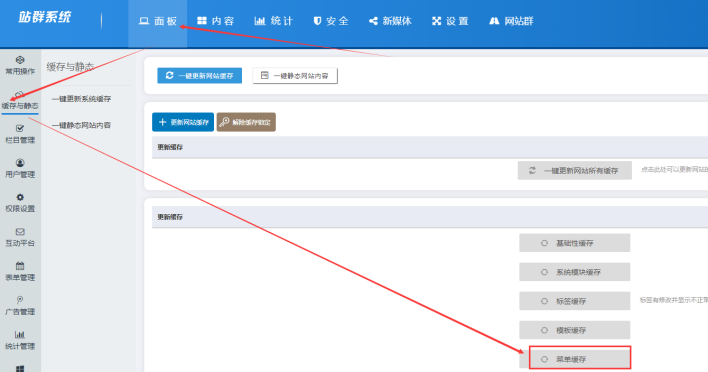The height and width of the screenshot is (372, 708).
Task: Select the 表单管理 calendar icon
Action: 20,266
